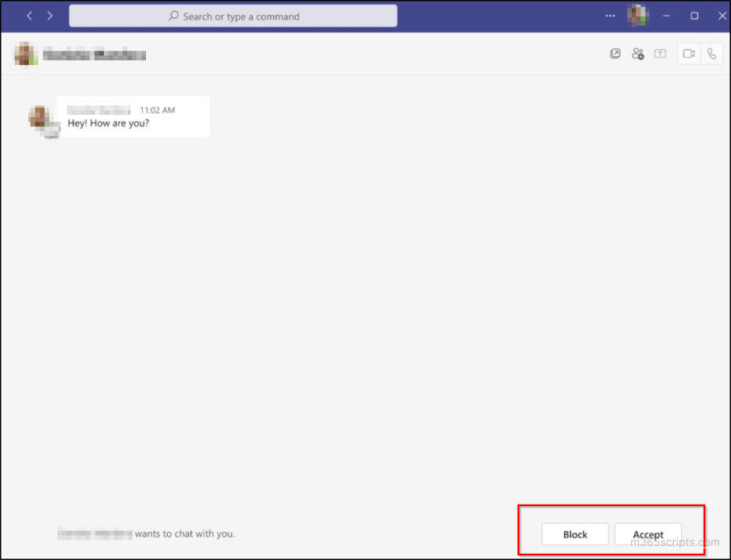Go back with the left arrow
Screen dimensions: 731x560
tap(30, 16)
